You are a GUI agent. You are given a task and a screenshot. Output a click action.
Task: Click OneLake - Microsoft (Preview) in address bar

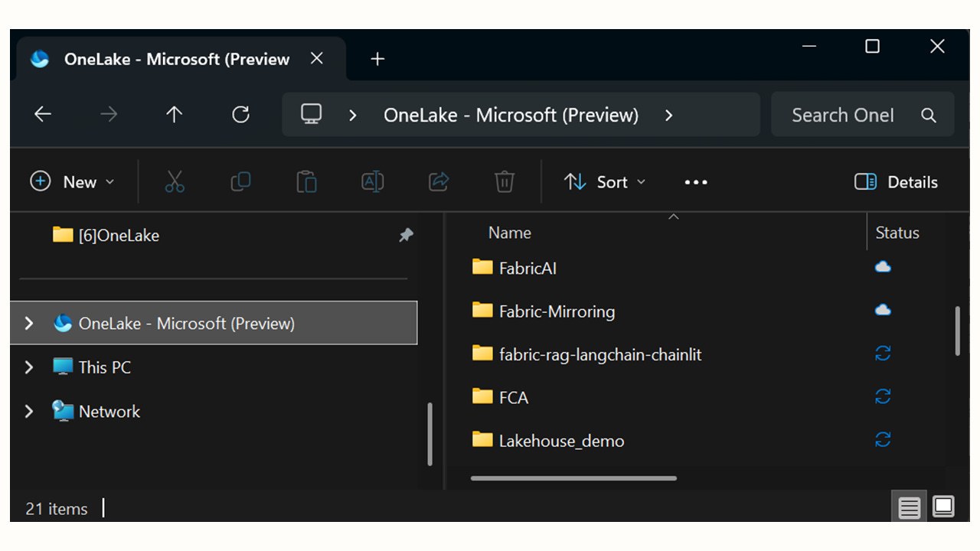coord(511,115)
